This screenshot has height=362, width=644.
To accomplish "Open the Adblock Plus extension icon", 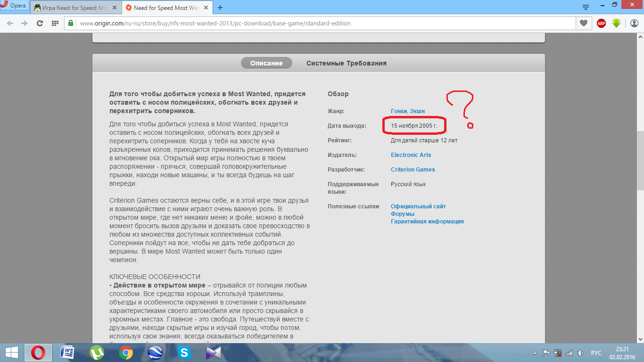I will (x=601, y=23).
